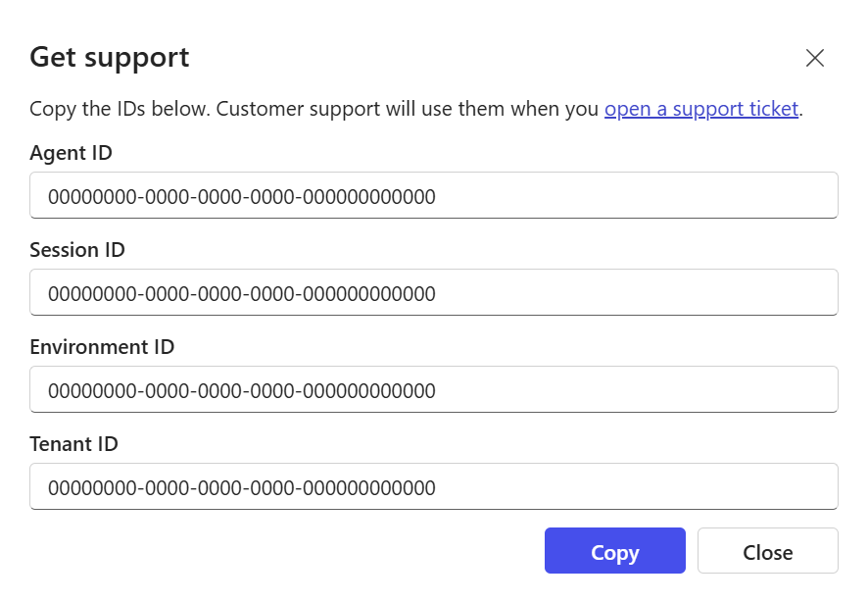Viewport: 868px width, 602px height.
Task: Click the Close button at bottom
Action: coord(767,551)
